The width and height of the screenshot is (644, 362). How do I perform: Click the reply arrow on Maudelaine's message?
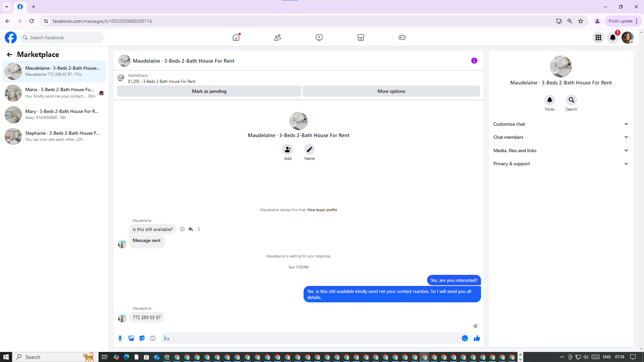[x=191, y=229]
